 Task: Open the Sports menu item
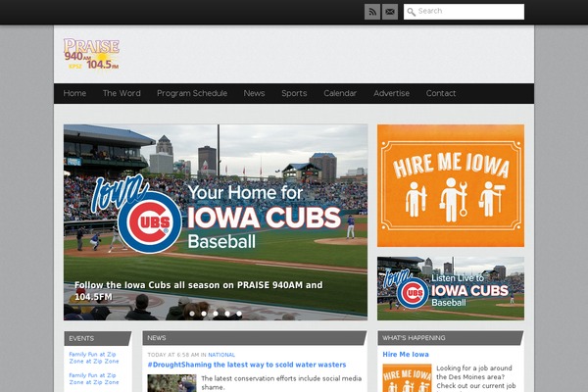(x=294, y=93)
